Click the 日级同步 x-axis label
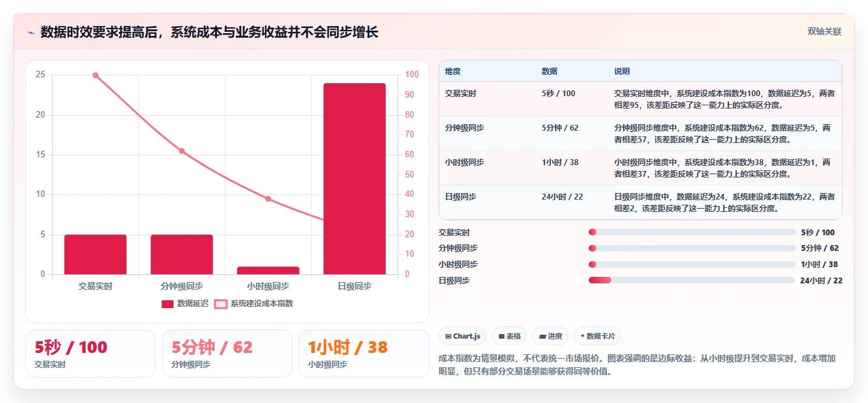Viewport: 868px width, 403px height. (x=355, y=286)
